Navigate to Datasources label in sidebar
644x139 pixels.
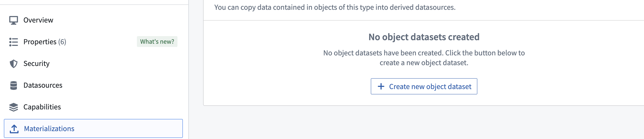(x=43, y=85)
